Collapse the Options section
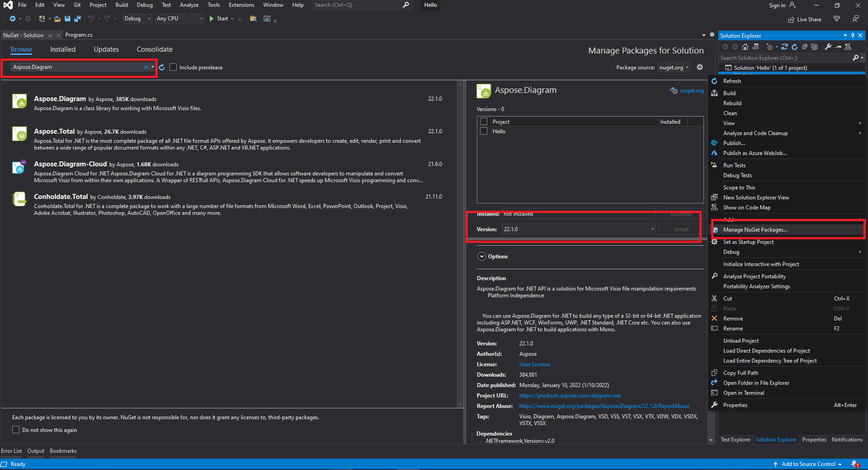Viewport: 868px width, 470px height. point(482,256)
